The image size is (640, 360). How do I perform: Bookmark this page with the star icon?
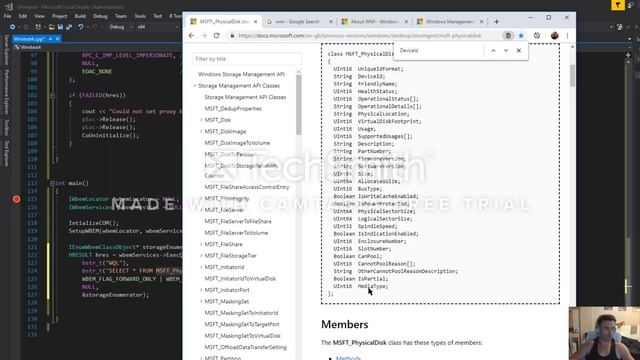click(521, 36)
